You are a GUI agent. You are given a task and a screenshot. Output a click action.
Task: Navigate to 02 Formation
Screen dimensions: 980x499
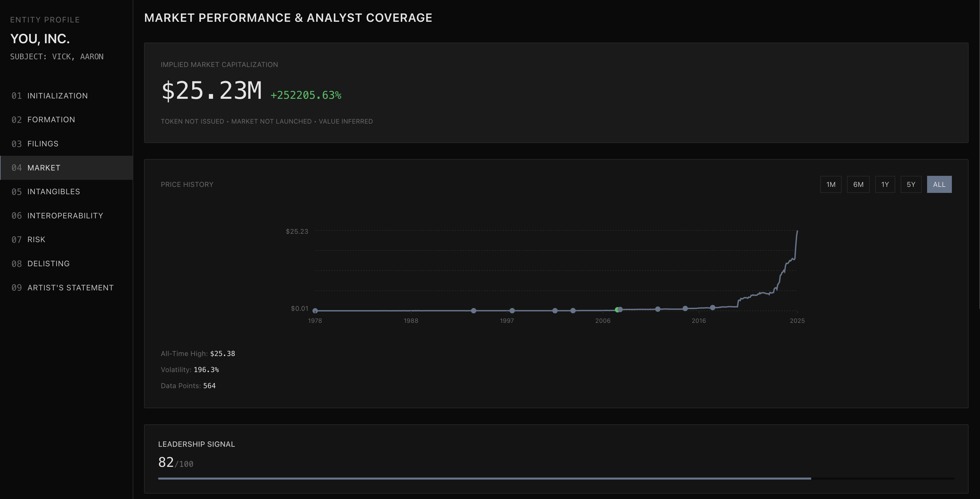point(51,120)
